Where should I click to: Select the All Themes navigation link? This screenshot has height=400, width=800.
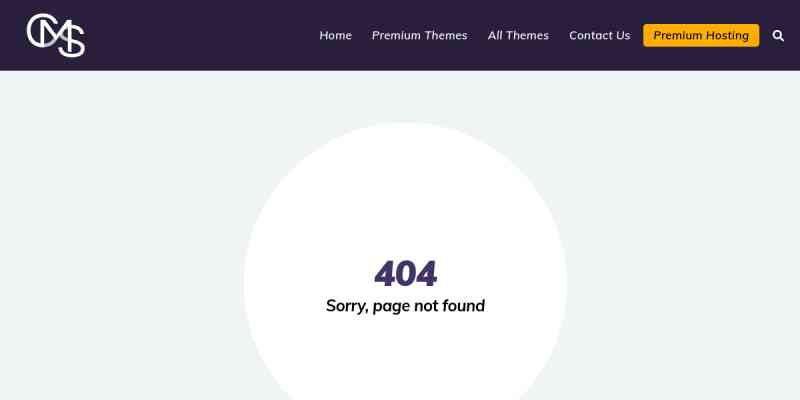[x=518, y=35]
